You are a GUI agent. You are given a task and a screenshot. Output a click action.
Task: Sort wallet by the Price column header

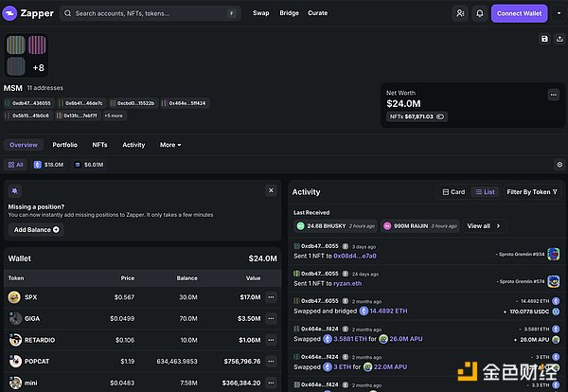(x=128, y=278)
